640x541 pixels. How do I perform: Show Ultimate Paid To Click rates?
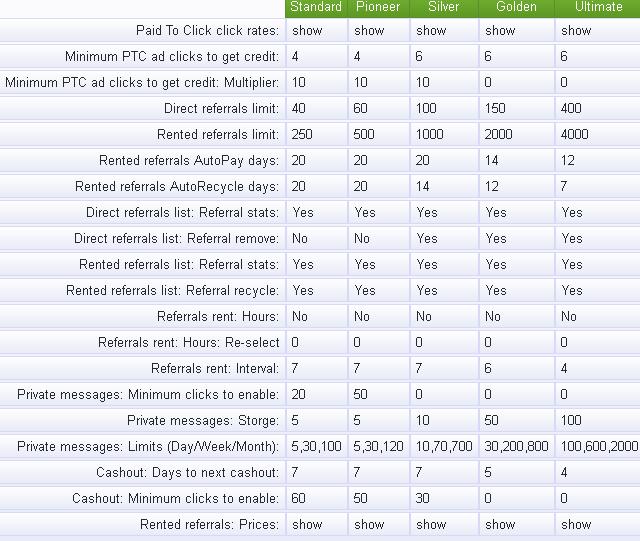click(x=576, y=31)
